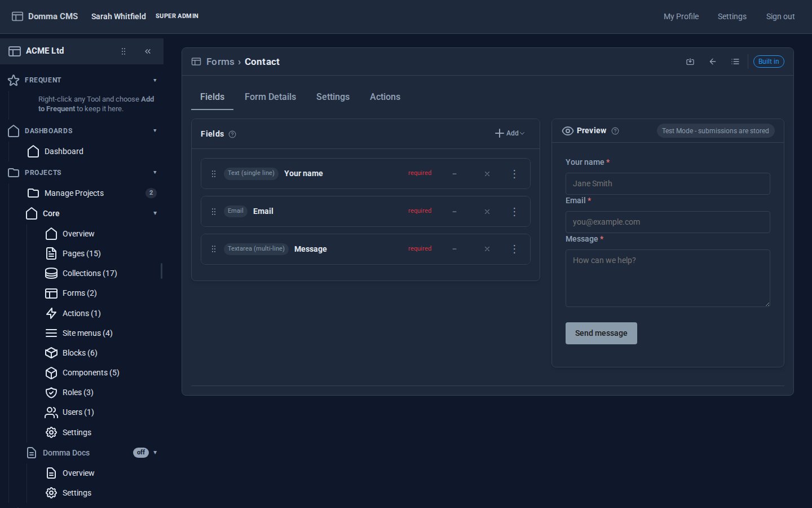The width and height of the screenshot is (812, 508).
Task: Open My Profile in the top bar
Action: 681,16
